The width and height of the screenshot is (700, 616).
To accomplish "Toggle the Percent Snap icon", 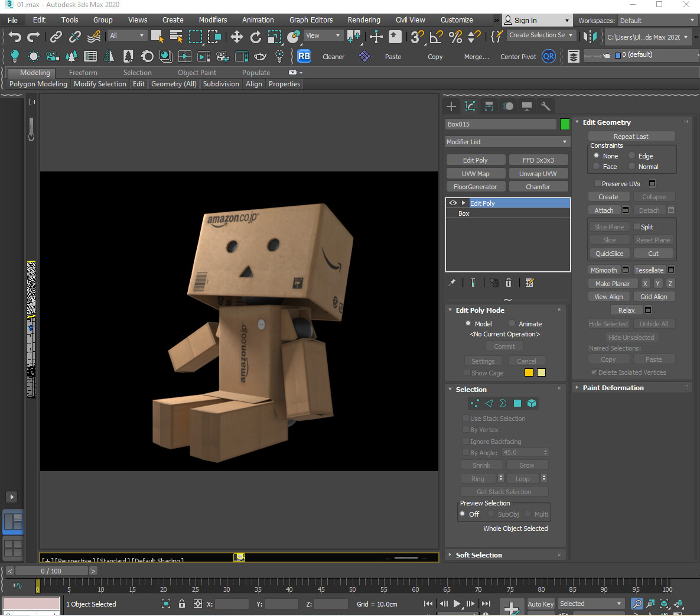I will [455, 37].
